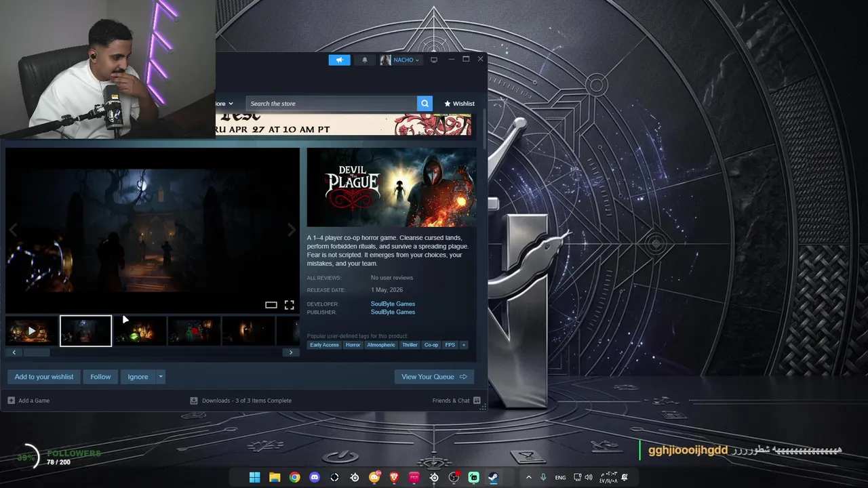Screen dimensions: 868x488
Task: Select the Thriller tag
Action: [x=410, y=345]
